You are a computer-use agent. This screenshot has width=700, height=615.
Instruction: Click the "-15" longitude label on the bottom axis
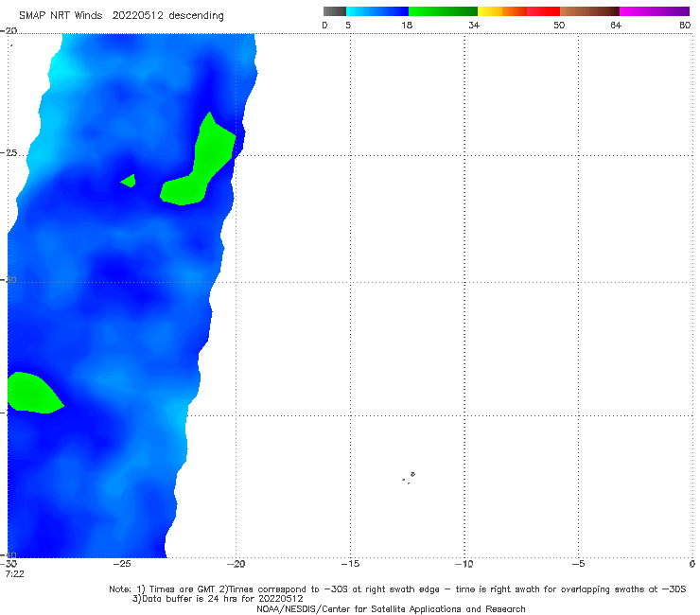coord(350,564)
